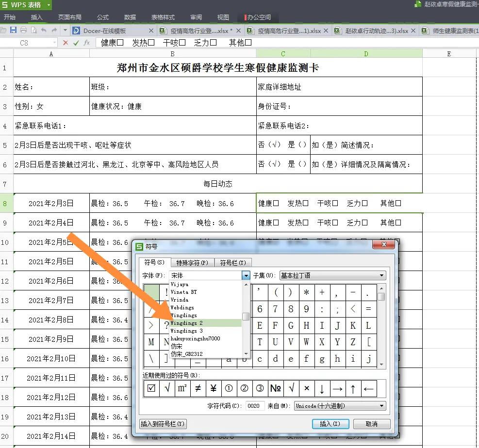Pick the → right arrow recent symbol
This screenshot has height=448, width=479.
[x=338, y=388]
